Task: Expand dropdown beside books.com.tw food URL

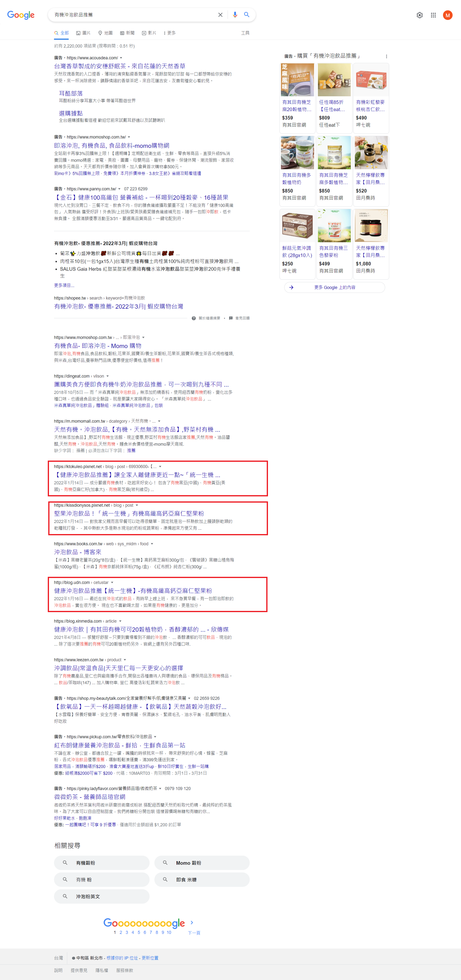Action: point(152,544)
